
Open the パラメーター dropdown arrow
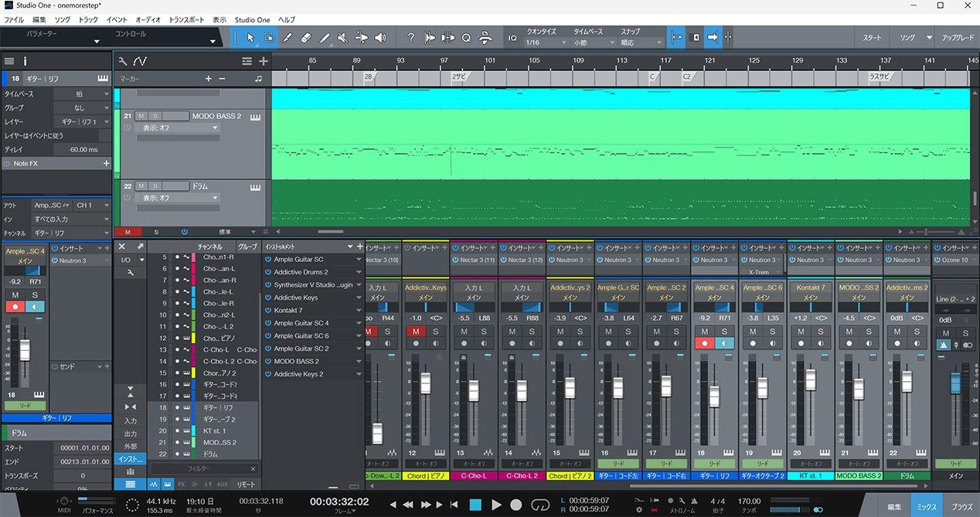97,42
